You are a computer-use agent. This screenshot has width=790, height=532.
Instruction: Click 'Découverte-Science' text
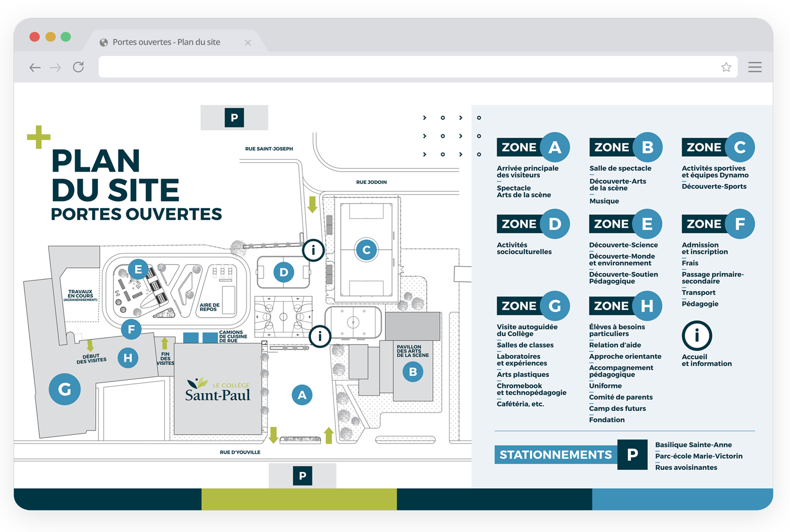pyautogui.click(x=623, y=245)
